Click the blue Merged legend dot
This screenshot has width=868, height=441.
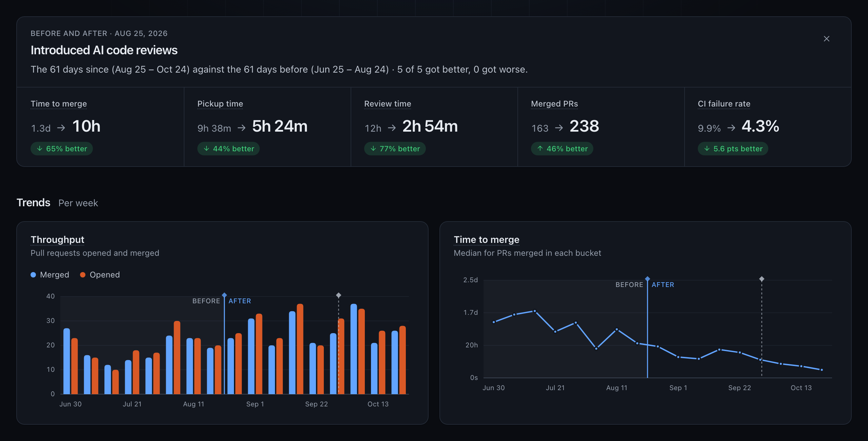tap(33, 275)
